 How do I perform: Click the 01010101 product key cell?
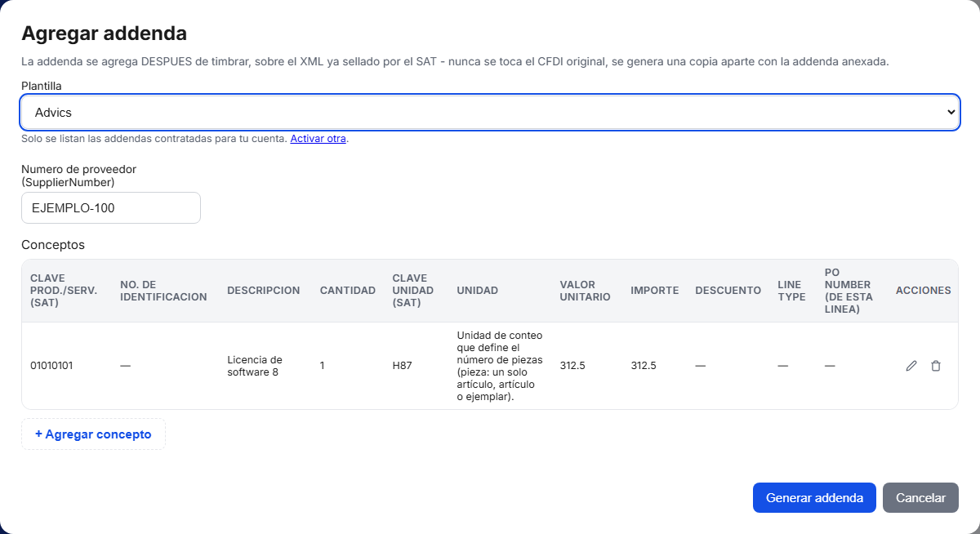51,366
